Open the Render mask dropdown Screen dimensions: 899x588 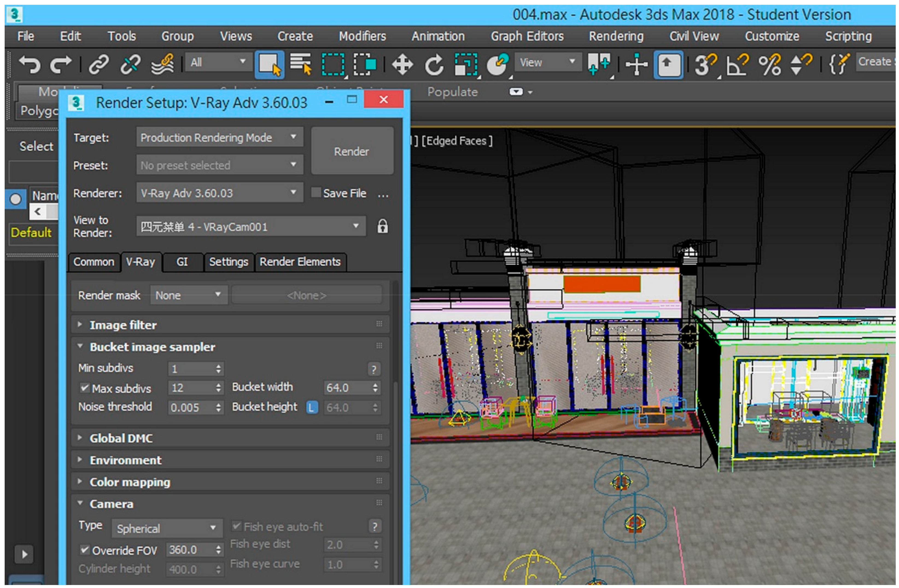point(188,295)
